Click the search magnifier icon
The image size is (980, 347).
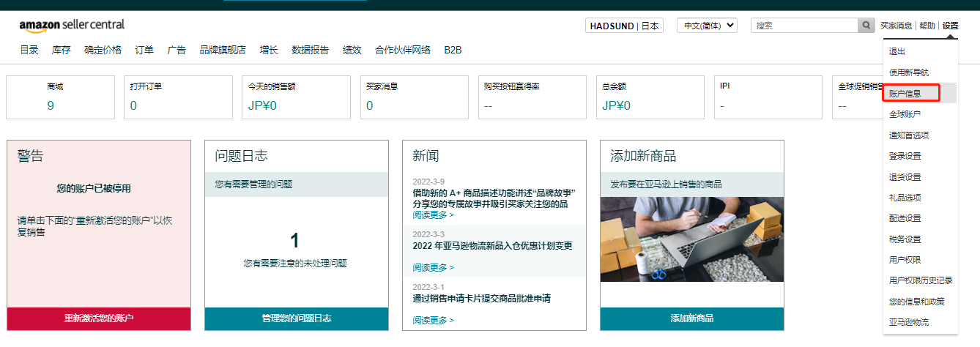click(866, 26)
